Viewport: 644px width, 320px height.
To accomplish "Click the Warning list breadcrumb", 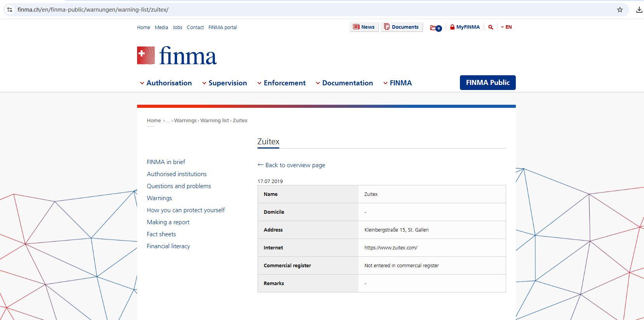I will 214,121.
